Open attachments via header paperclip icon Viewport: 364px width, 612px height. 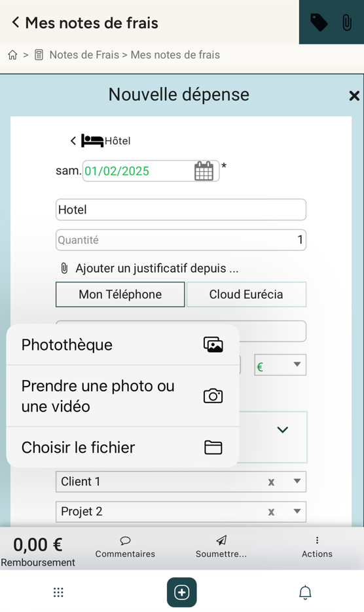(346, 22)
